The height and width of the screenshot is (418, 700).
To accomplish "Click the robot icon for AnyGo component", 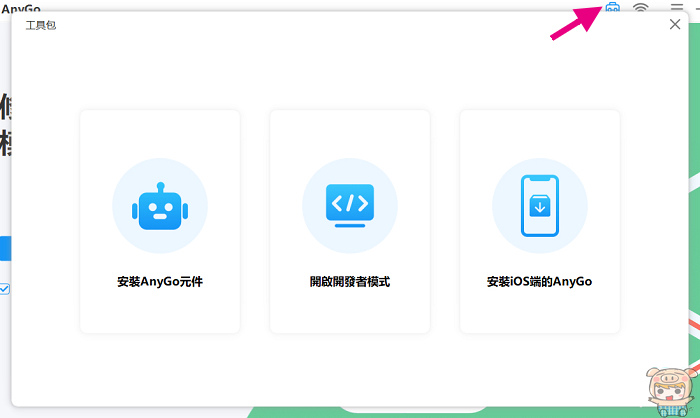I will (160, 206).
